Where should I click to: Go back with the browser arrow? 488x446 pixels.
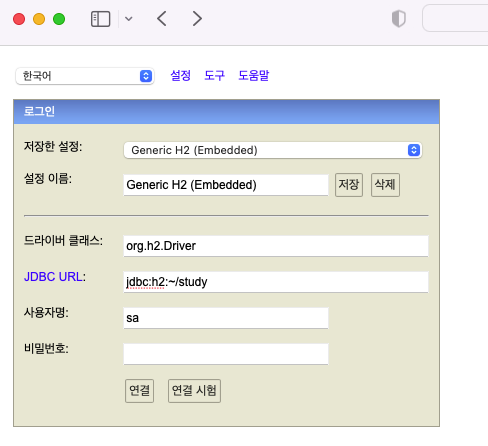(162, 19)
